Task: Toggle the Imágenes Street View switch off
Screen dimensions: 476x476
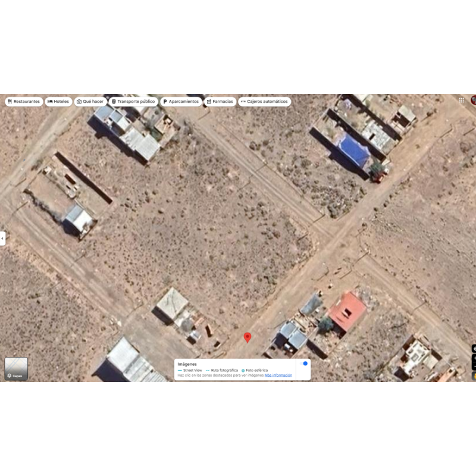Action: point(305,364)
